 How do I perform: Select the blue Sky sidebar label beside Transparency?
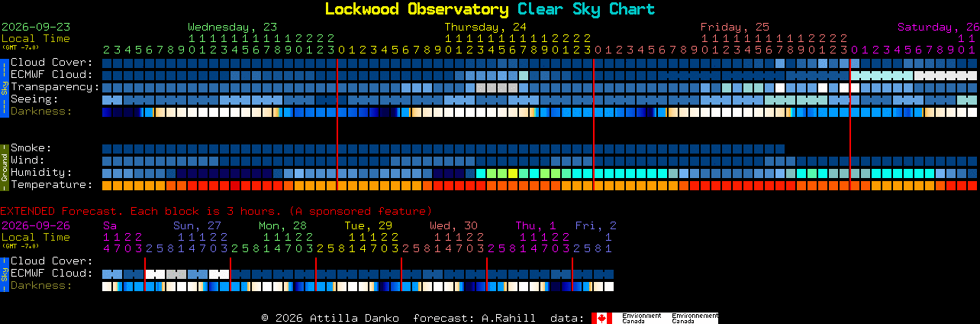coord(4,86)
